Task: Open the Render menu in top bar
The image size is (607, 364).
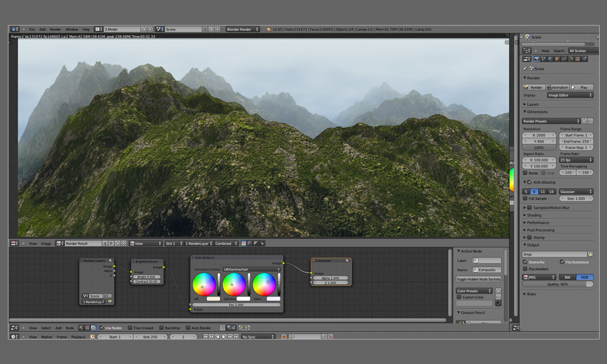Action: pyautogui.click(x=55, y=29)
